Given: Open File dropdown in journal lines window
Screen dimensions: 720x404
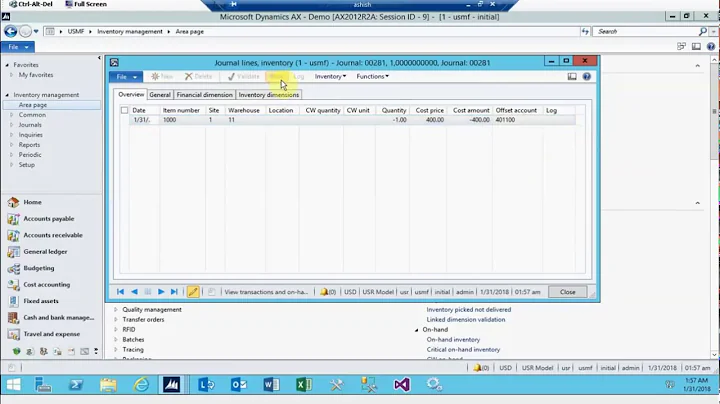Looking at the screenshot, I should pyautogui.click(x=126, y=77).
